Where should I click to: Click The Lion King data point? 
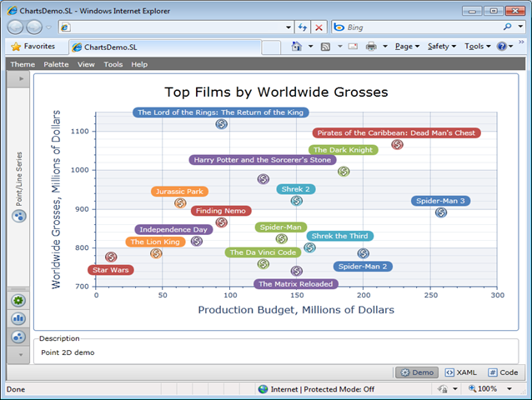pyautogui.click(x=156, y=253)
